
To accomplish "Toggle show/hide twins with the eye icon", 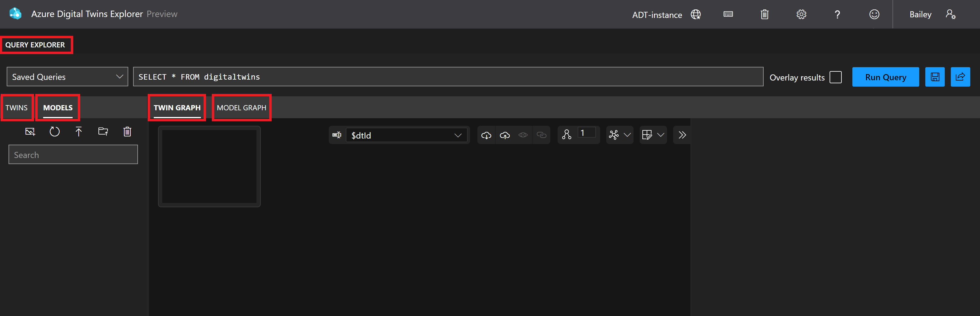I will [523, 135].
